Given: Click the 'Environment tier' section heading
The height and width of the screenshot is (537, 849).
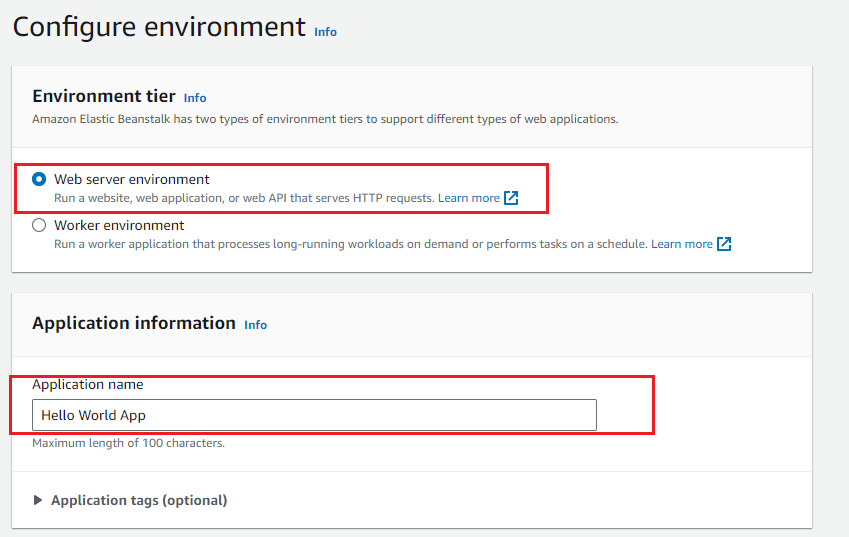Looking at the screenshot, I should pos(104,96).
